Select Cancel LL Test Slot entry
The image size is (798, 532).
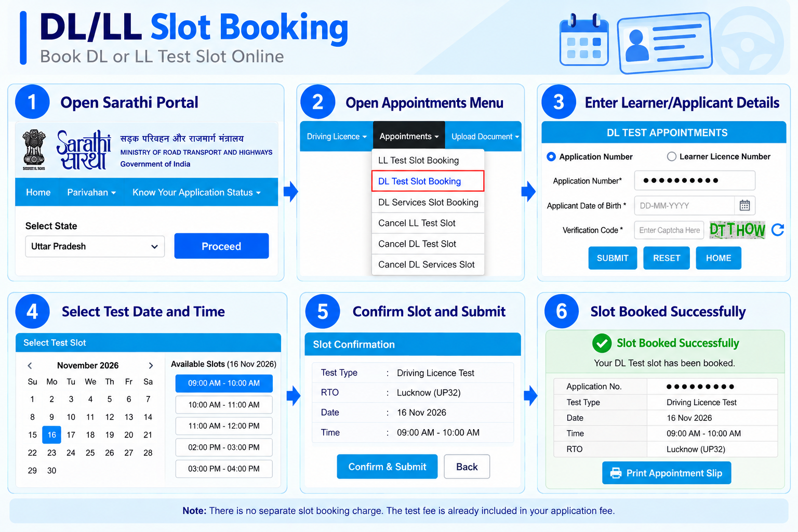(x=428, y=223)
